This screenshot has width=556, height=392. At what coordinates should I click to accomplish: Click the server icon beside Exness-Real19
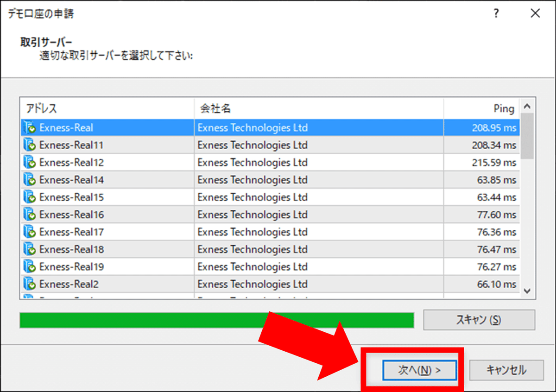click(x=30, y=267)
